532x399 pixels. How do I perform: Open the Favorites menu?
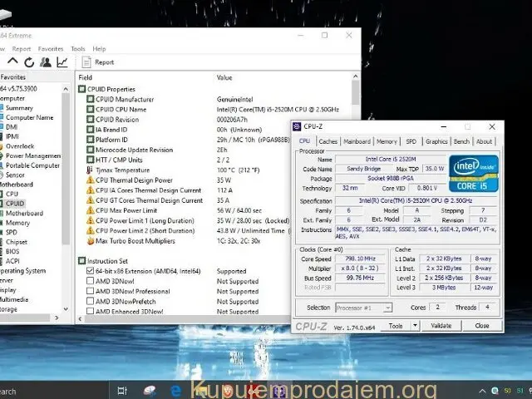(50, 49)
